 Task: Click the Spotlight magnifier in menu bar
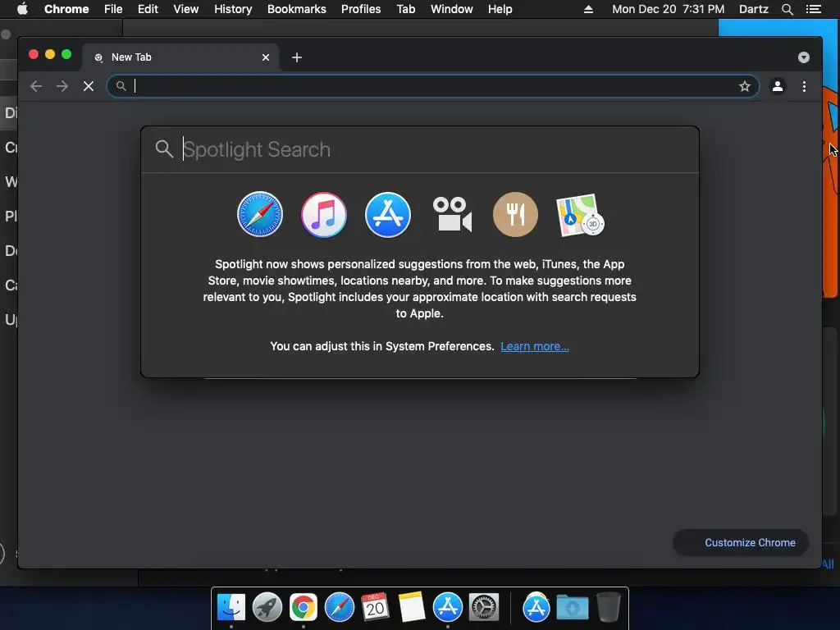click(x=787, y=9)
